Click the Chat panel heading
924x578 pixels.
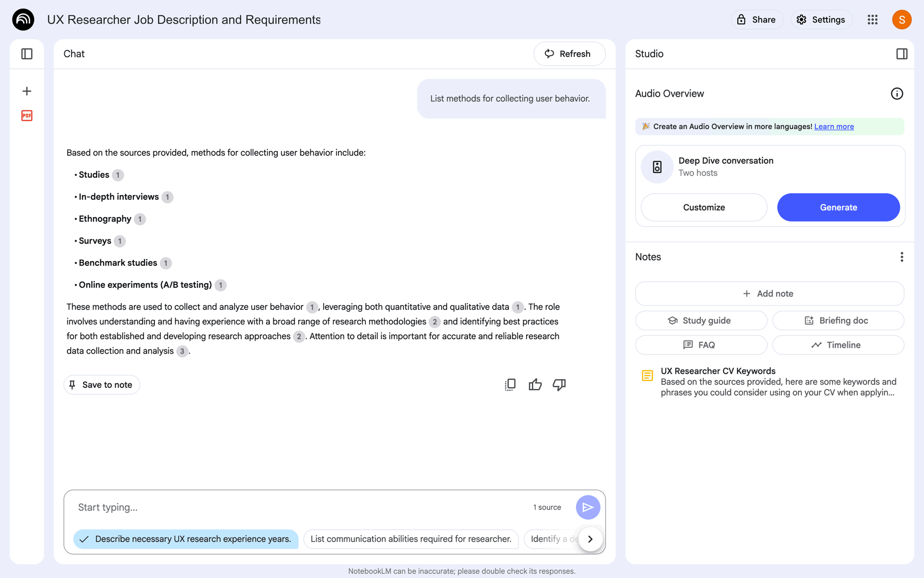(74, 54)
